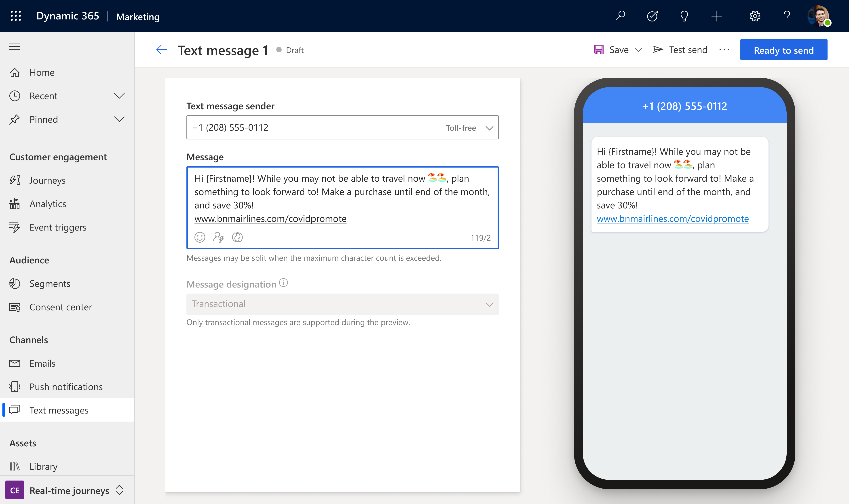Open Analytics from Customer engagement
849x504 pixels.
coord(48,204)
